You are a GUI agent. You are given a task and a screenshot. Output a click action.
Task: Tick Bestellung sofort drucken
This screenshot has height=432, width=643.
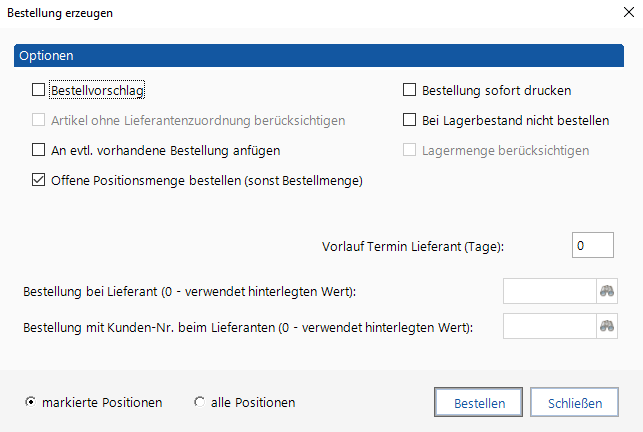(x=409, y=90)
